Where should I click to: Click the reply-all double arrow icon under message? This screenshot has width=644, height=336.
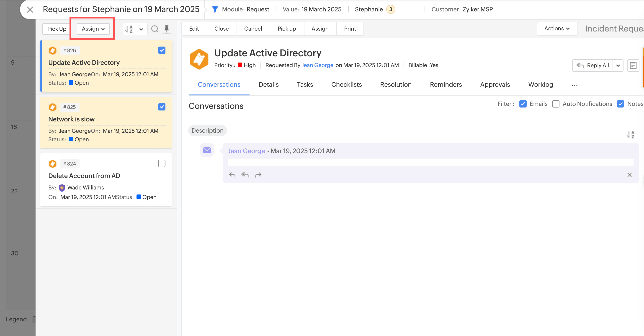click(245, 175)
